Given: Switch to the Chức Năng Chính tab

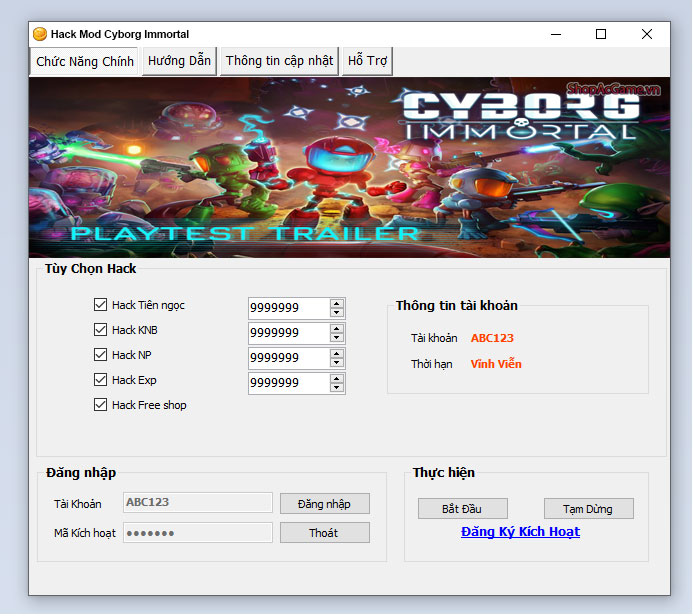Looking at the screenshot, I should coord(84,61).
